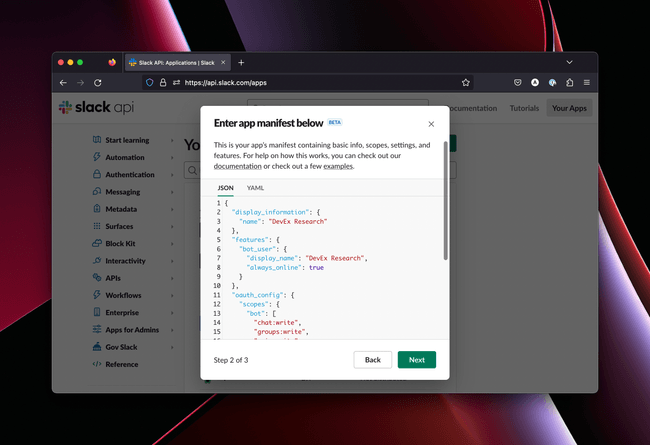Click the Enterprise building icon
Screen dimensions: 650x445
97,312
